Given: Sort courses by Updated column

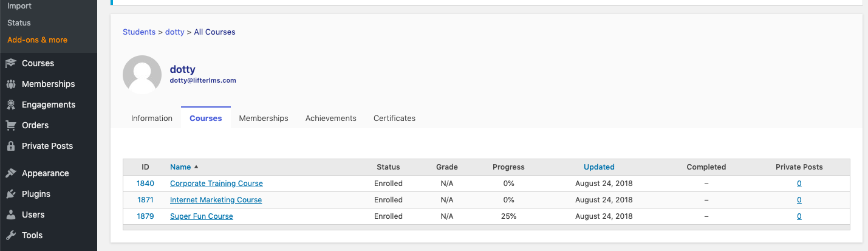Looking at the screenshot, I should coord(599,167).
